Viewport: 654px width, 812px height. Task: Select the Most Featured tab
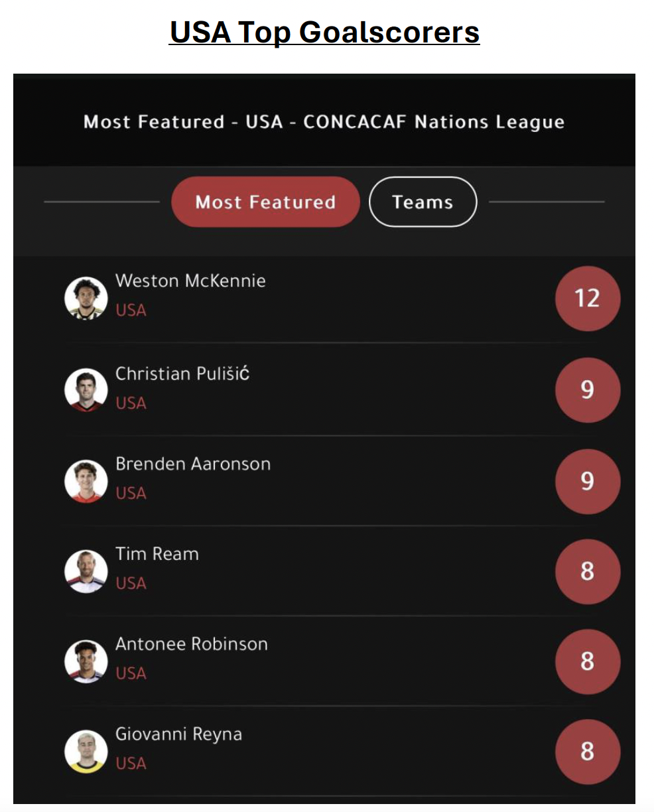(265, 202)
